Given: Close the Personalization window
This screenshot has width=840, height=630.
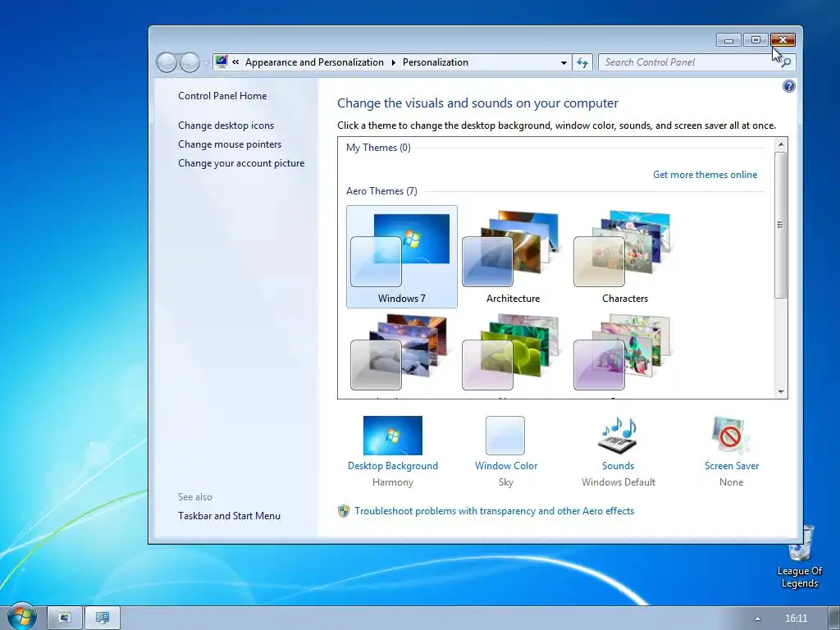Looking at the screenshot, I should tap(783, 40).
